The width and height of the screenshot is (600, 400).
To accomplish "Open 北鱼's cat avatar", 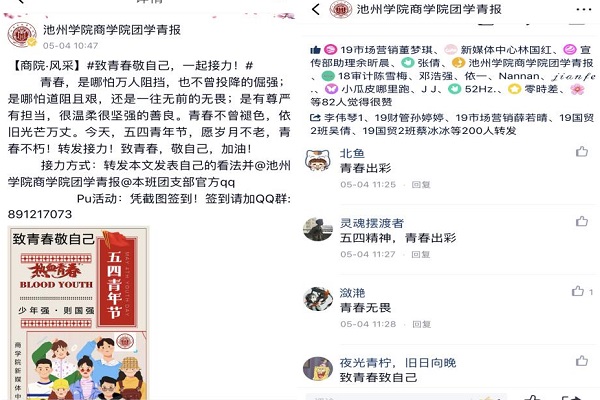I will coord(318,160).
